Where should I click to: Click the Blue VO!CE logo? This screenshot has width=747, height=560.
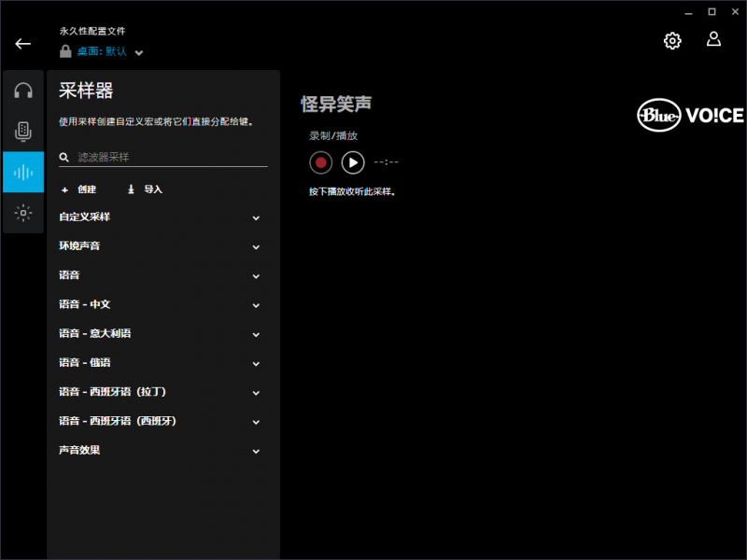(689, 116)
